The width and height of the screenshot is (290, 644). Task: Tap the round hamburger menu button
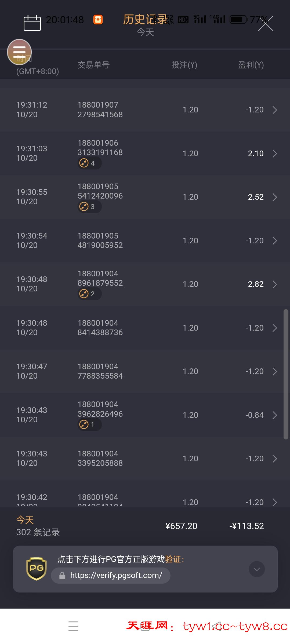point(19,52)
